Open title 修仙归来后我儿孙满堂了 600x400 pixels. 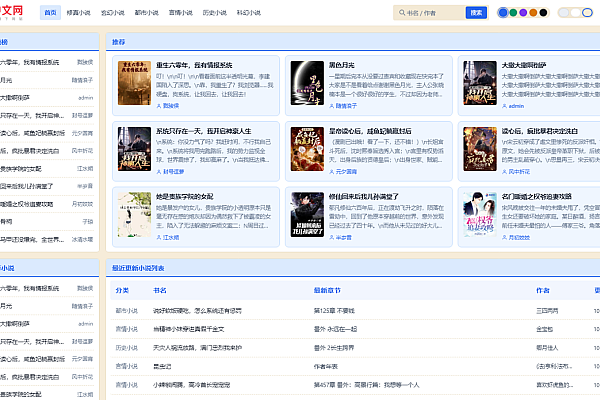click(364, 196)
